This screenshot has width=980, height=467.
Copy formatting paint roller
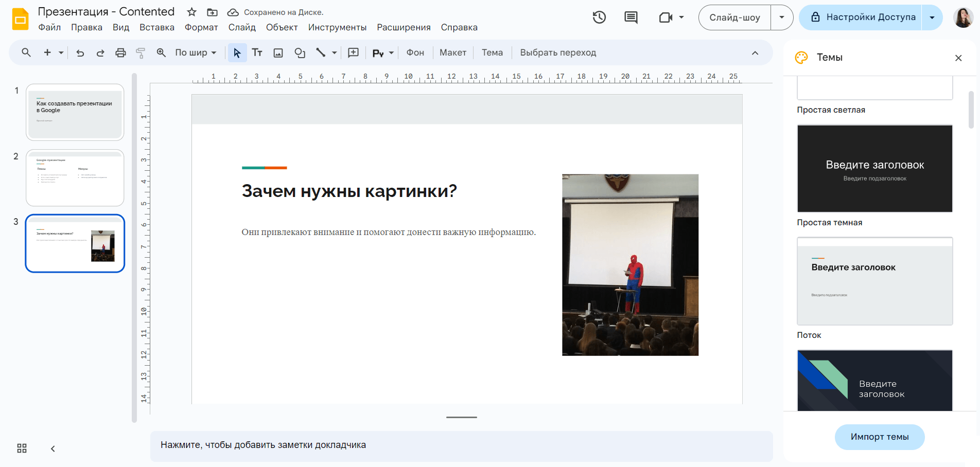pyautogui.click(x=141, y=52)
